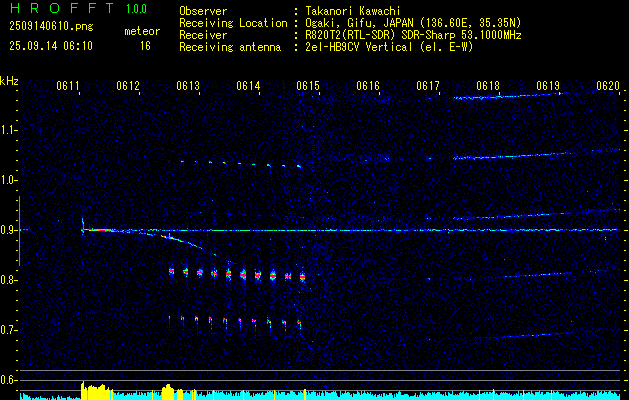Click the 1.1 frequency axis label

(7, 130)
